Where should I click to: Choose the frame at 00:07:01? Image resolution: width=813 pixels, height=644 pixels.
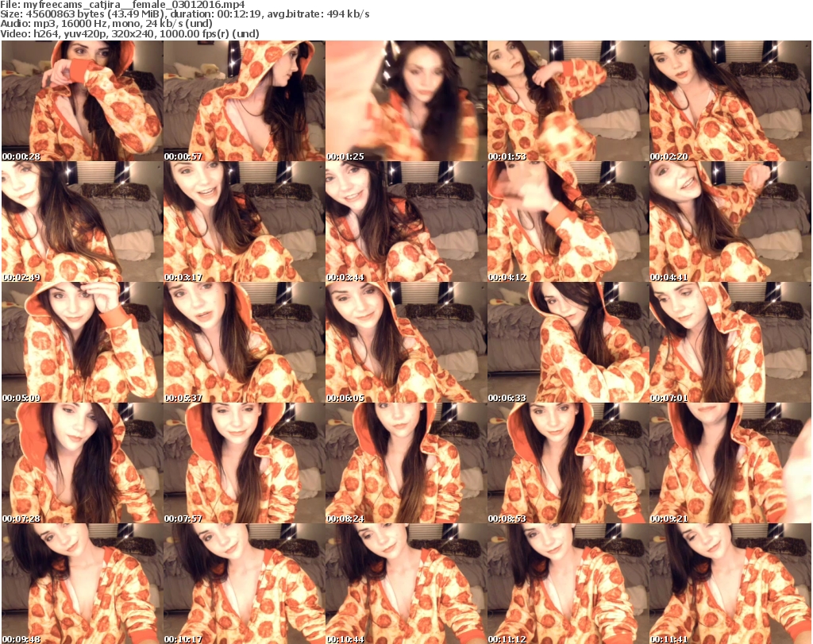pos(730,342)
